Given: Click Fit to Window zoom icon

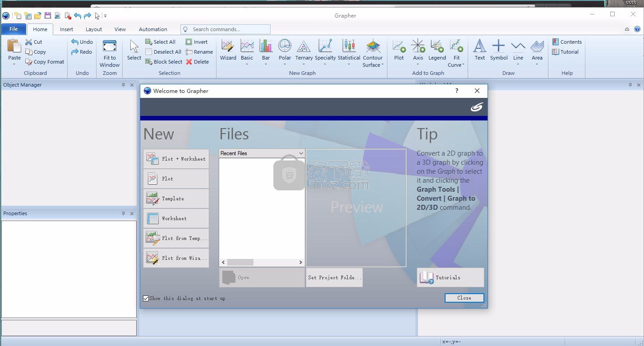Looking at the screenshot, I should pos(110,46).
